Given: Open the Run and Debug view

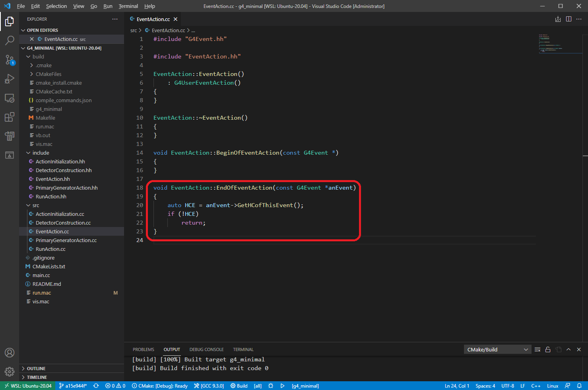Looking at the screenshot, I should 10,79.
